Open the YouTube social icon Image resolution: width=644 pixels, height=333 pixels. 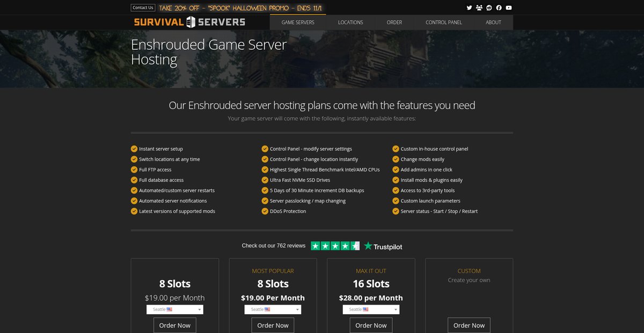click(x=509, y=8)
